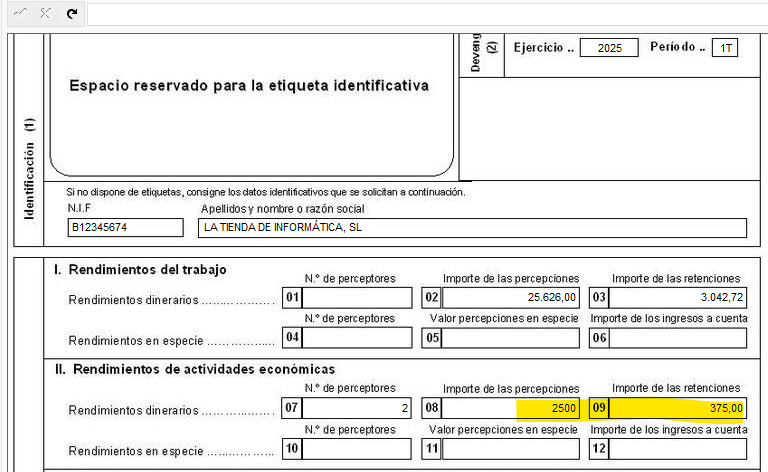The width and height of the screenshot is (768, 472).
Task: Click the cancel X icon in toolbar
Action: (45, 13)
